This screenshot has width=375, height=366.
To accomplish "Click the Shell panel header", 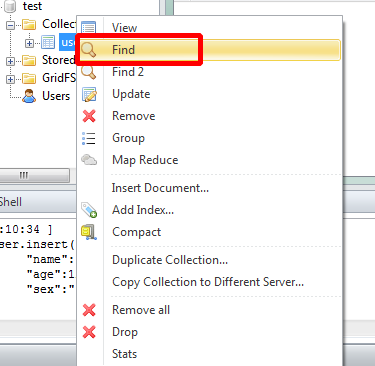I will point(38,202).
